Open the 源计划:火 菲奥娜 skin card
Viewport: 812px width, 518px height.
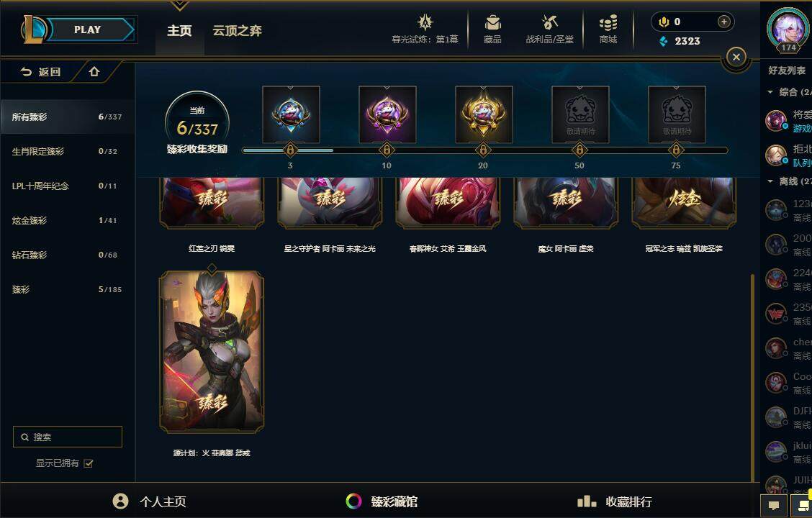click(212, 352)
